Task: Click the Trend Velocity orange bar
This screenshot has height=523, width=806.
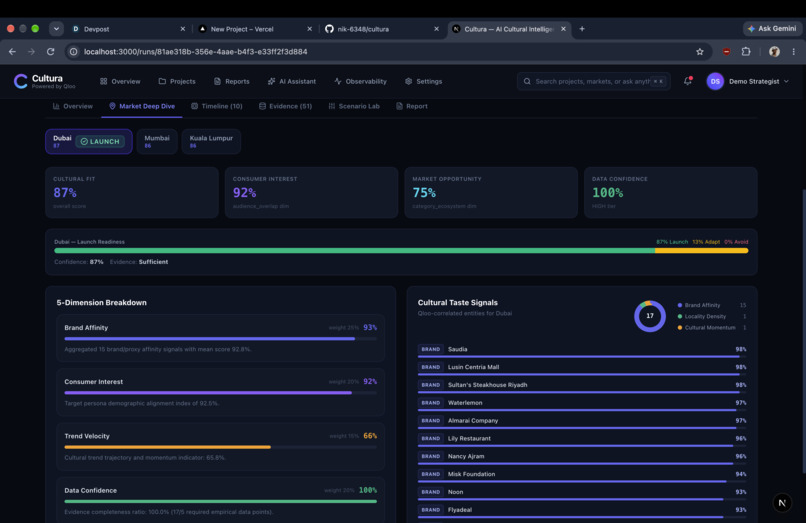Action: (x=221, y=447)
